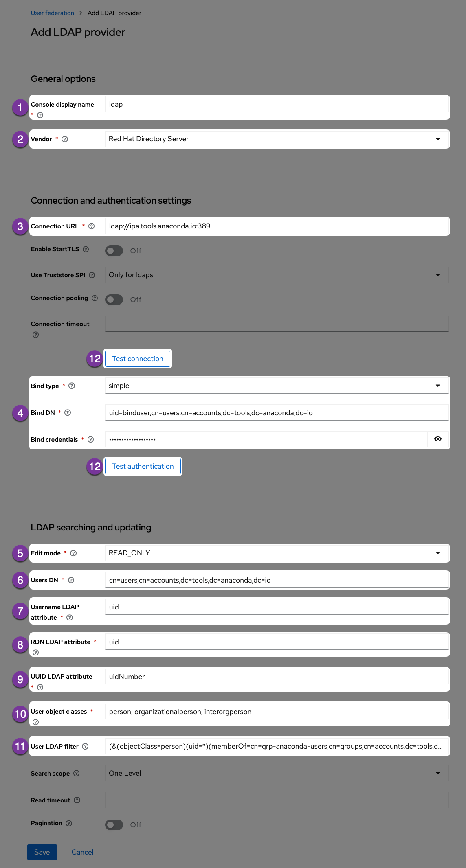Open the Edit mode help icon
Image resolution: width=466 pixels, height=868 pixels.
point(73,553)
